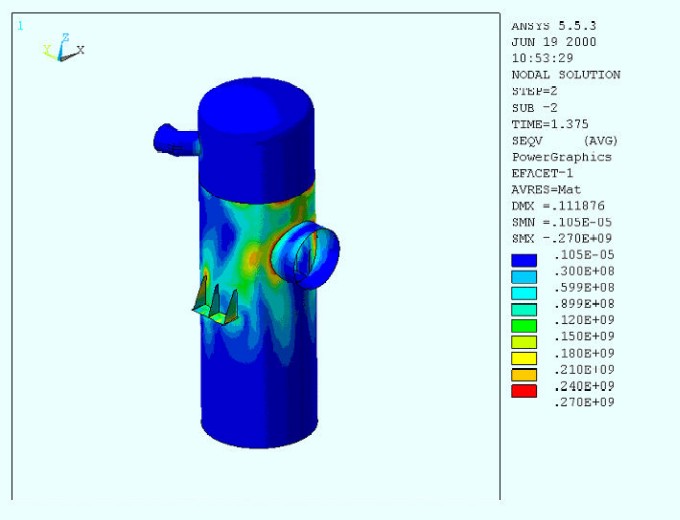The width and height of the screenshot is (680, 520).
Task: Click the SEQV (AVG) result label
Action: [x=565, y=141]
